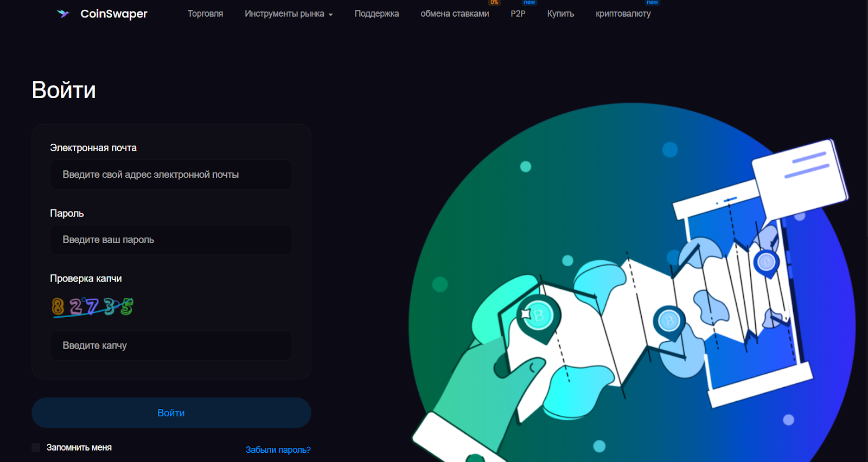Image resolution: width=868 pixels, height=462 pixels.
Task: Click the Электронная почта label
Action: click(x=93, y=148)
